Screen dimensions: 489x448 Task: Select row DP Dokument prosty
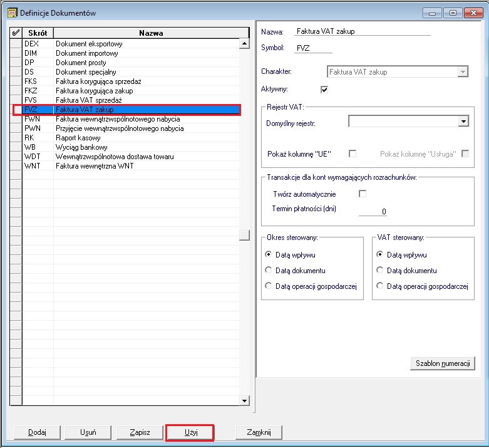coord(131,63)
